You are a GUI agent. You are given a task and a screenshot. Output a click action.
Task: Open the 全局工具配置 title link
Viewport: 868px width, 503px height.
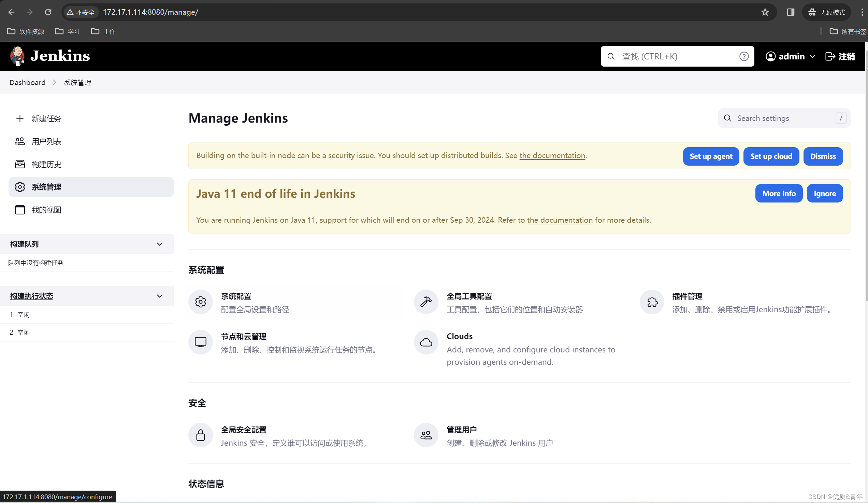pos(469,296)
